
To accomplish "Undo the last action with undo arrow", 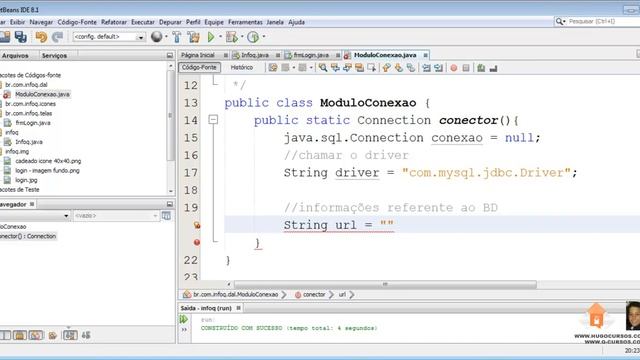I will pos(41,37).
